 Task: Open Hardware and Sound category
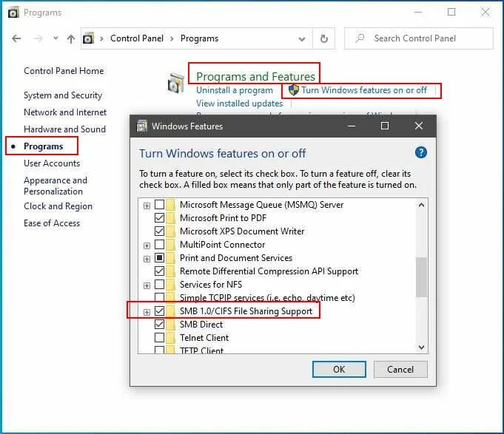64,129
